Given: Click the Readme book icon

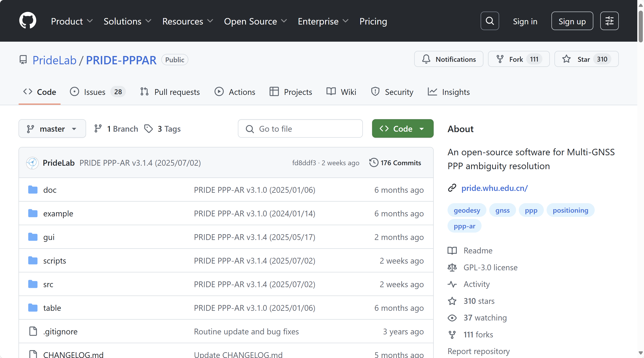Looking at the screenshot, I should 452,250.
